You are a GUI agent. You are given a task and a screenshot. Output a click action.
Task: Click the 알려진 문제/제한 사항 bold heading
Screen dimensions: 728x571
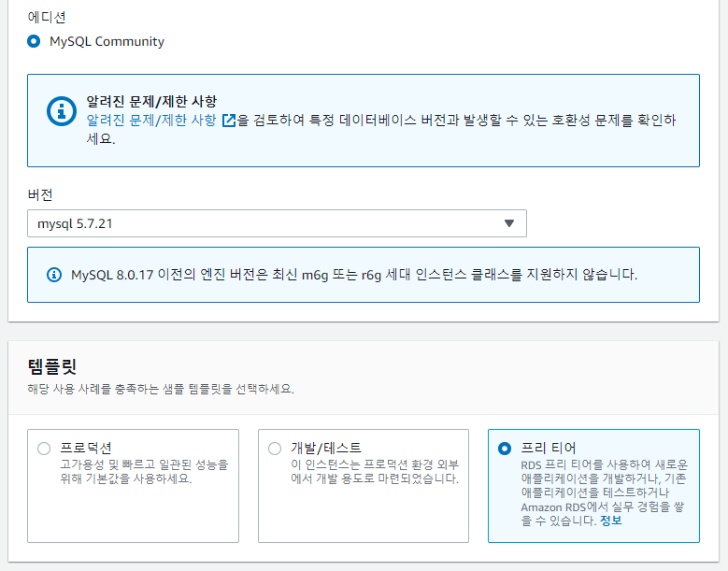tap(151, 101)
